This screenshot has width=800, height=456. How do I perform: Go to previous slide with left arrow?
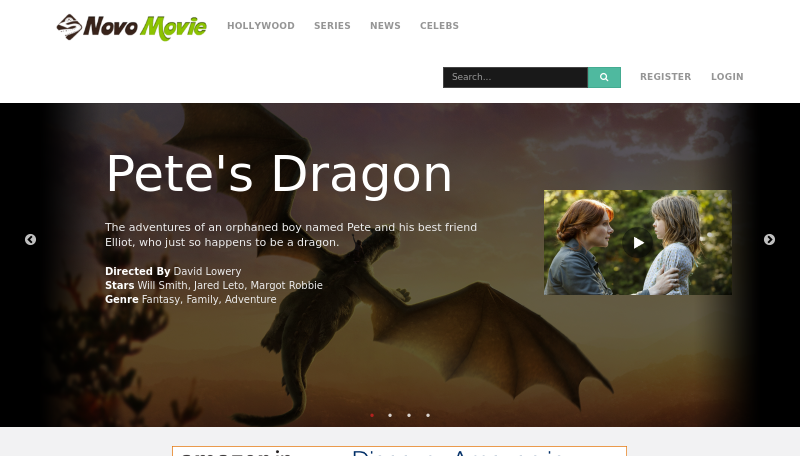[31, 239]
